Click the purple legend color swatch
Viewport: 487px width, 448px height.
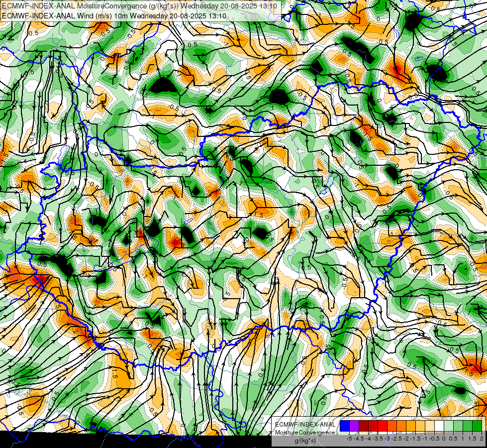354,426
